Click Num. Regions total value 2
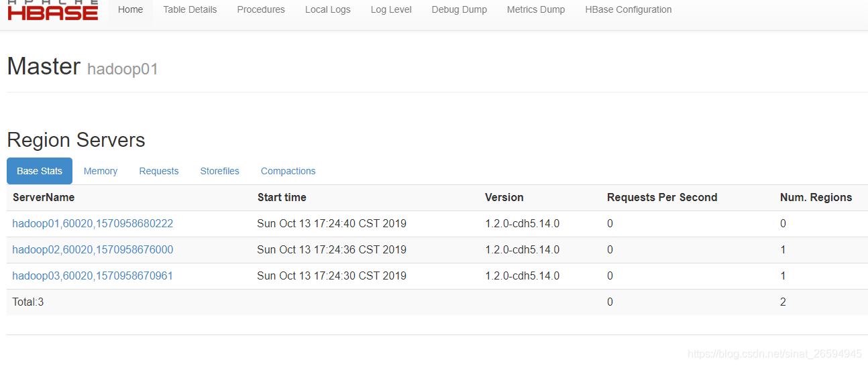The height and width of the screenshot is (366, 868). (783, 302)
